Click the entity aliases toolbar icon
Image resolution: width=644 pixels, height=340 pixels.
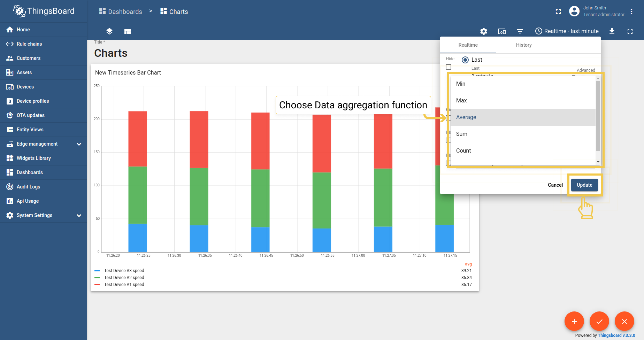(x=502, y=31)
